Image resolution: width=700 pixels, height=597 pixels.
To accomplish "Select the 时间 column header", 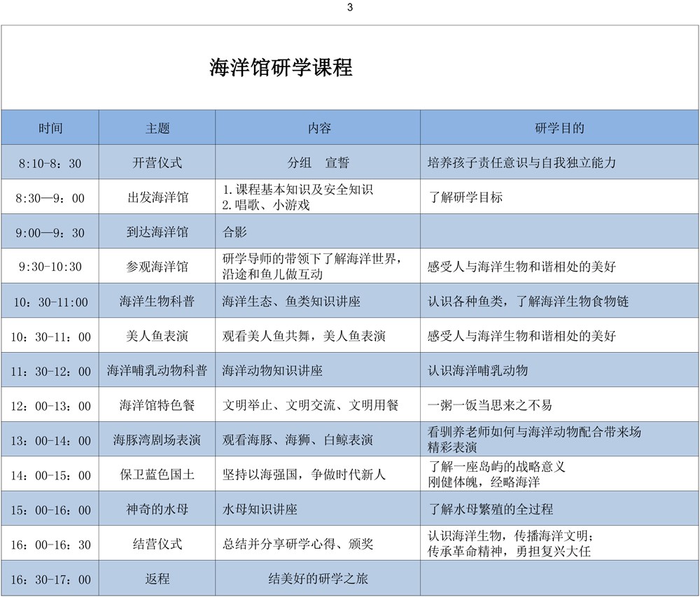I will (50, 128).
